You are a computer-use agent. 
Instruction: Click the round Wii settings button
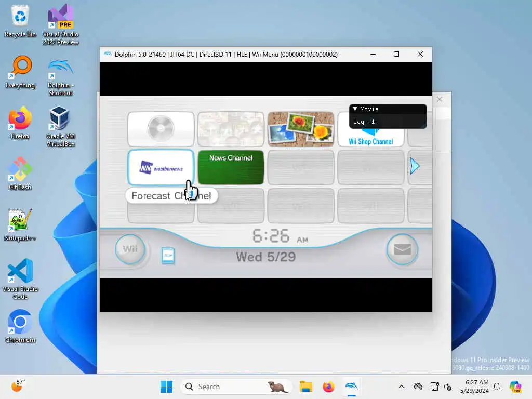(130, 249)
